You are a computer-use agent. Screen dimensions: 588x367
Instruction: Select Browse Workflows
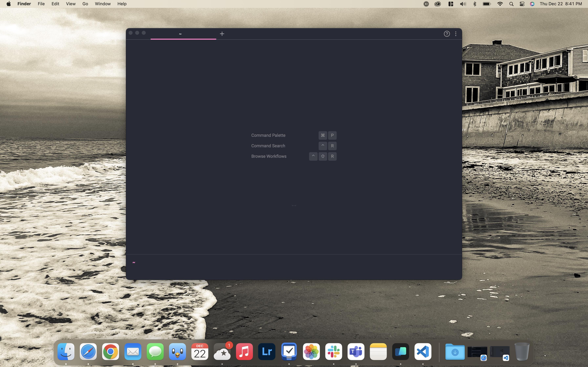269,156
